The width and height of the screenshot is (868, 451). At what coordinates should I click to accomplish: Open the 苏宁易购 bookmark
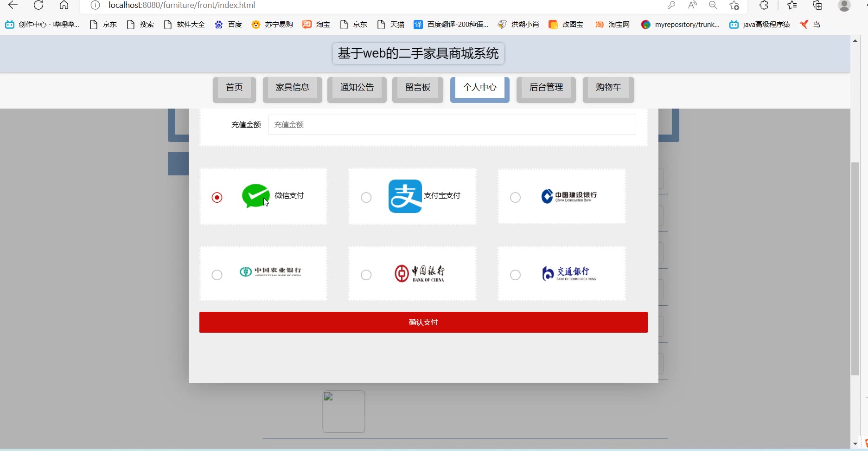(x=273, y=25)
